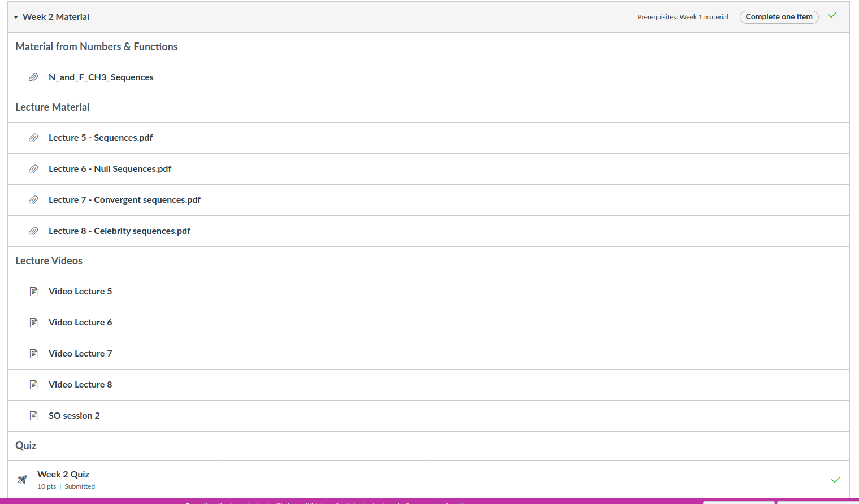Open Lecture 5 - Sequences.pdf

point(101,138)
